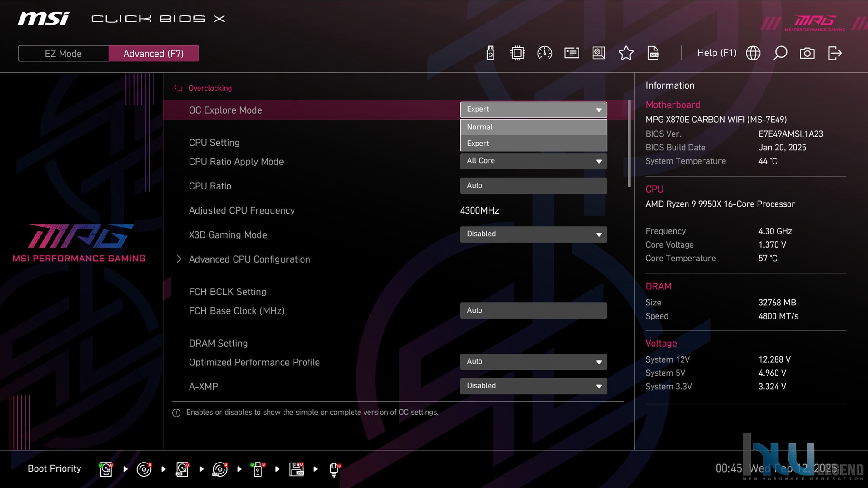
Task: Select USB floppy boot device
Action: 296,469
